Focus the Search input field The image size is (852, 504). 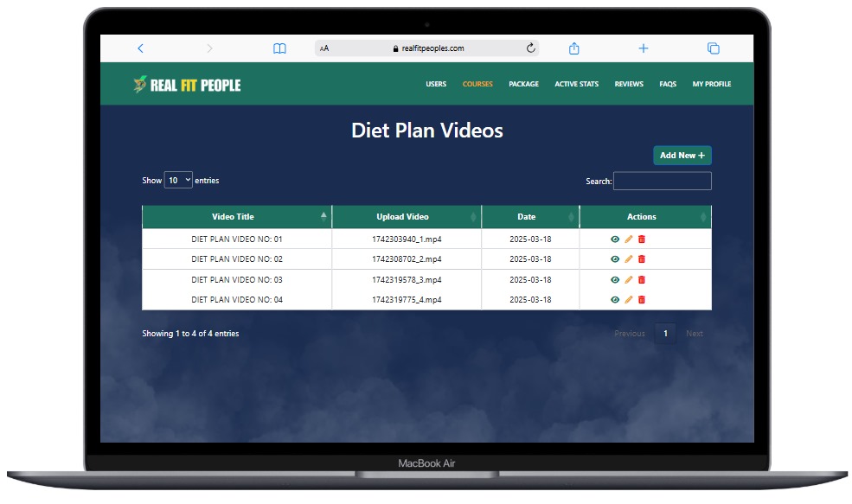click(663, 181)
